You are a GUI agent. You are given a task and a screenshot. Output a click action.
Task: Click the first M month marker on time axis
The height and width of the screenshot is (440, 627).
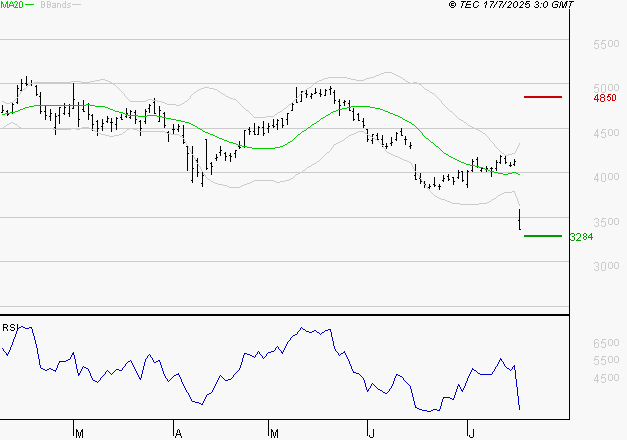click(78, 432)
